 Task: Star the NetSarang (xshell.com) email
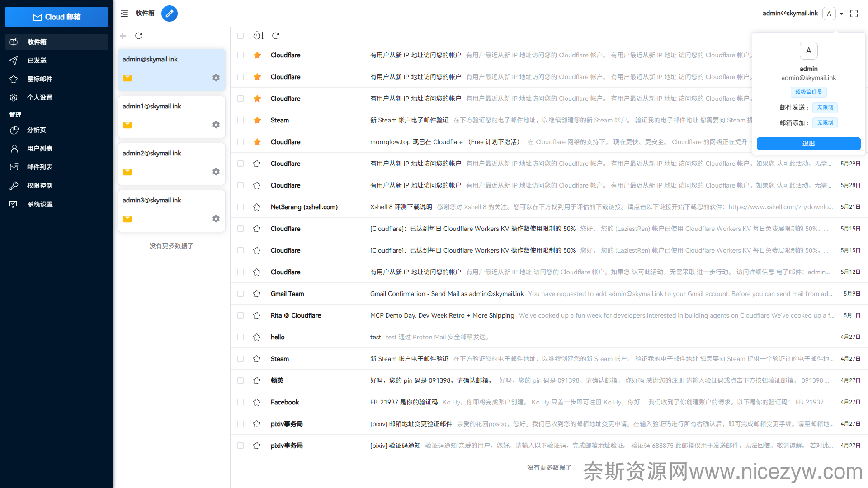pyautogui.click(x=257, y=207)
